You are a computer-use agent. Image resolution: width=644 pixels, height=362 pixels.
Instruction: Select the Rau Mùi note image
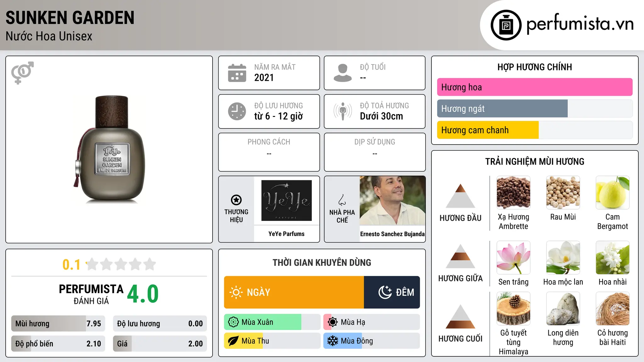coord(563,193)
